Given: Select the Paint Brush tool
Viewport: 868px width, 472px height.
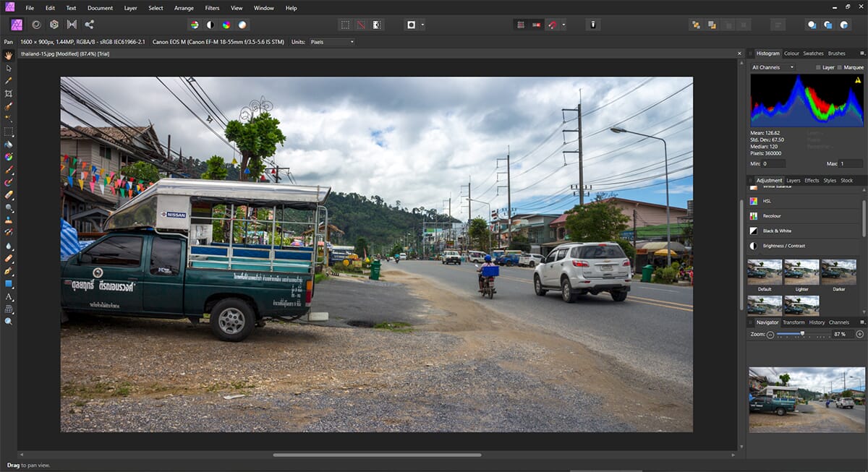Looking at the screenshot, I should [x=9, y=169].
